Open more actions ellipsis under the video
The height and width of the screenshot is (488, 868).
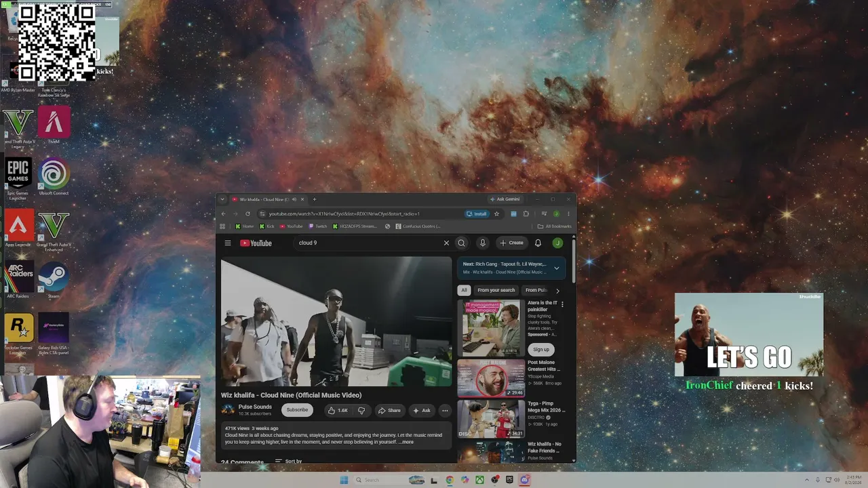(x=445, y=410)
